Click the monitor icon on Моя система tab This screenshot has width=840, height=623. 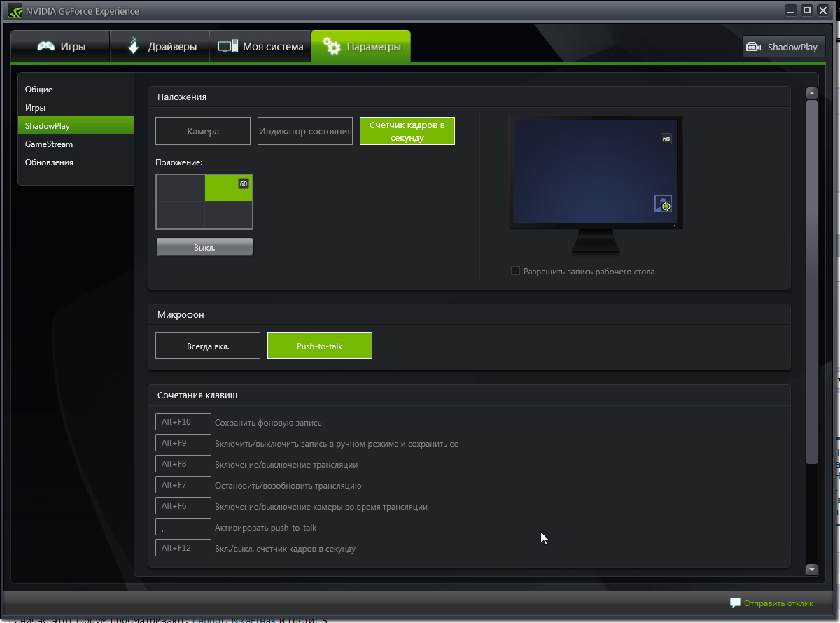[x=228, y=47]
